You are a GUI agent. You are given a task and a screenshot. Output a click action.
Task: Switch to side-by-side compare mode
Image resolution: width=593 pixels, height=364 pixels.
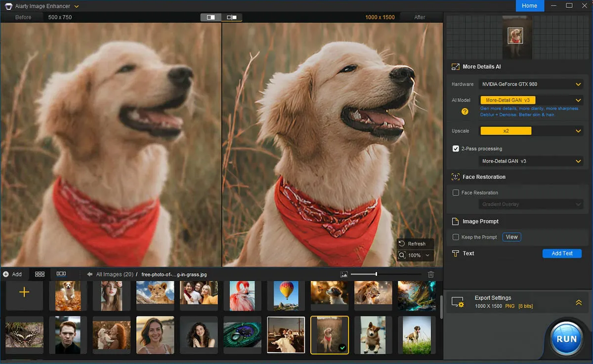pos(231,17)
